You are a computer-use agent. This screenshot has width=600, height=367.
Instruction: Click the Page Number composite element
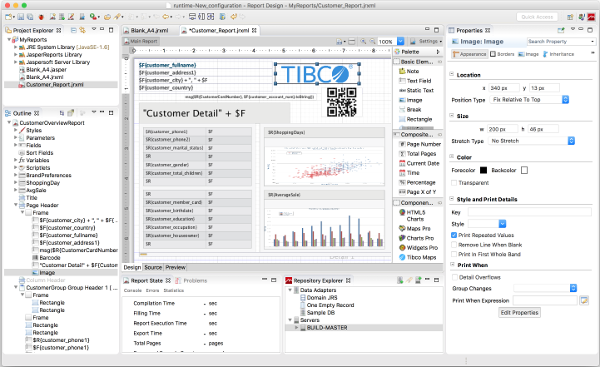(x=420, y=144)
